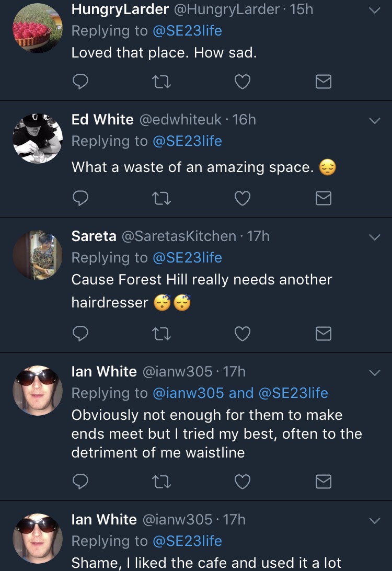Open @SE23life link in Ed White's reply
This screenshot has height=571, width=392.
pyautogui.click(x=187, y=141)
